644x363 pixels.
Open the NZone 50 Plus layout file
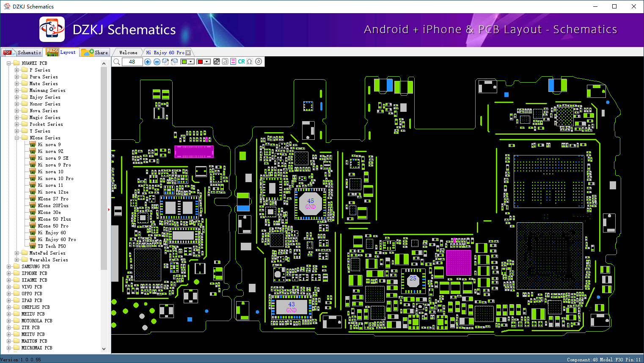(54, 219)
